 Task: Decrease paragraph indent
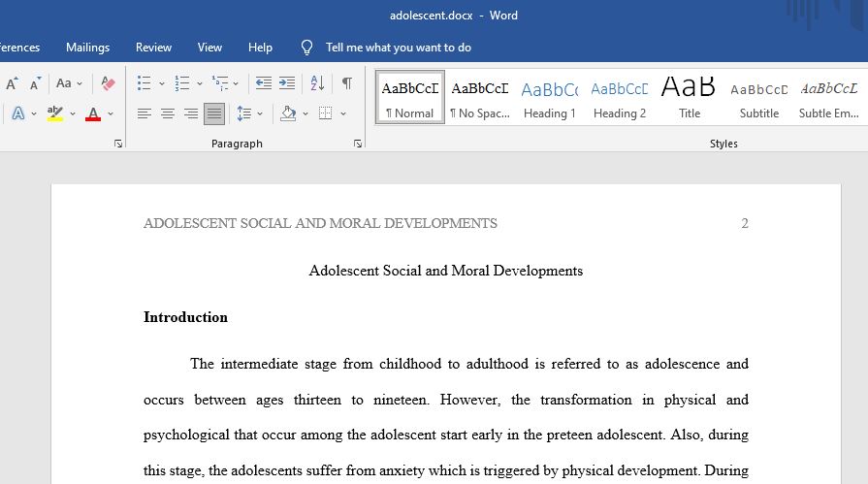click(264, 83)
